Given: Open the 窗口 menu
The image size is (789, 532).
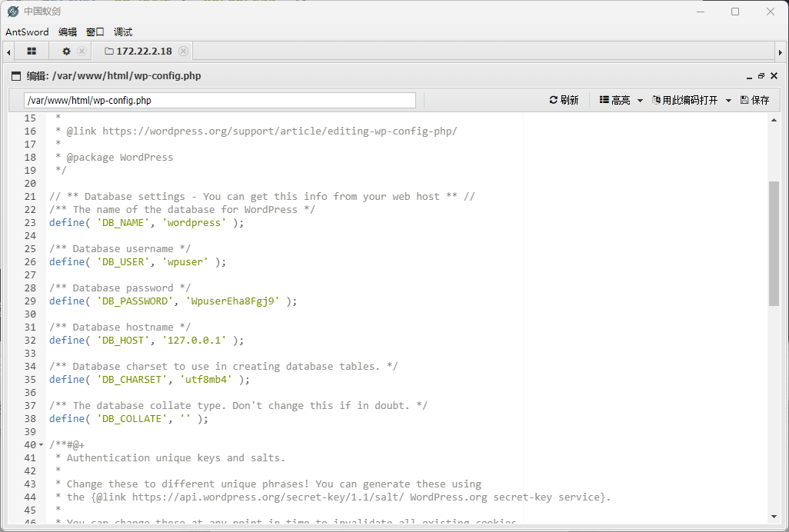Looking at the screenshot, I should tap(95, 32).
